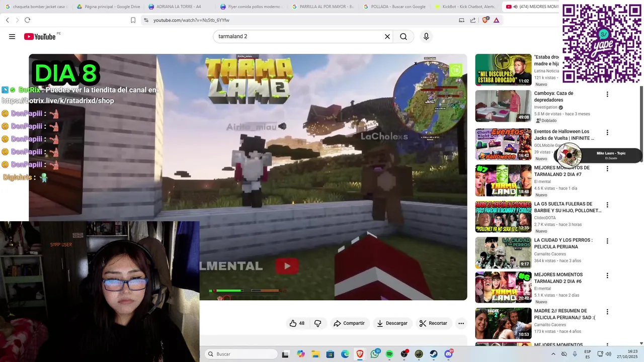
Task: Click the Windows taskbar Buscar search box
Action: [x=242, y=354]
